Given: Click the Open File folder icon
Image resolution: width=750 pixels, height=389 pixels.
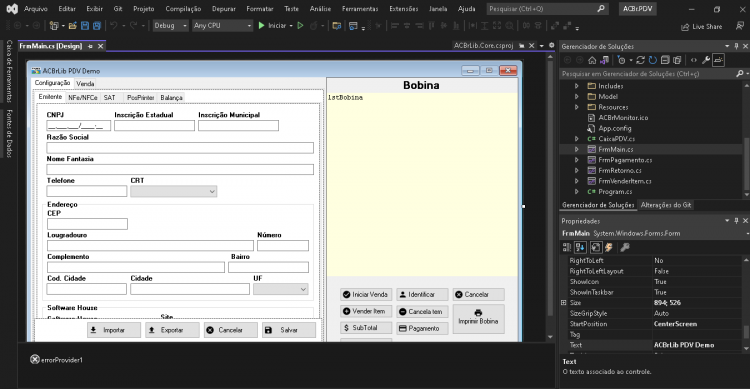Looking at the screenshot, I should pos(73,26).
